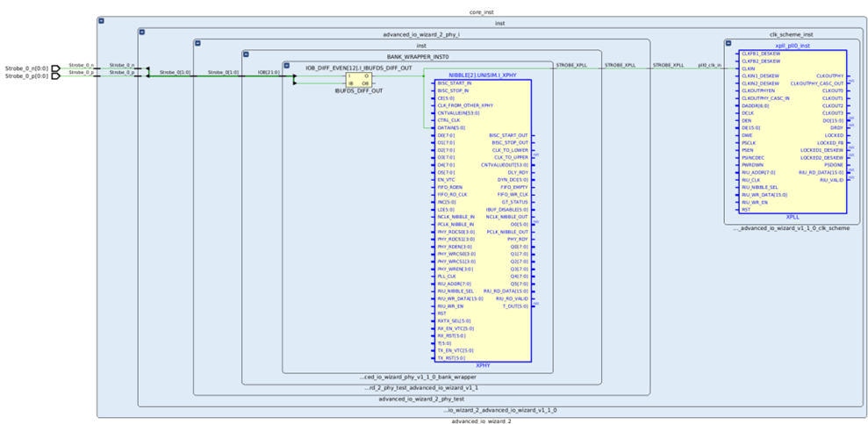The height and width of the screenshot is (424, 868).
Task: Click the RST pin on the XPLL block
Action: (746, 210)
